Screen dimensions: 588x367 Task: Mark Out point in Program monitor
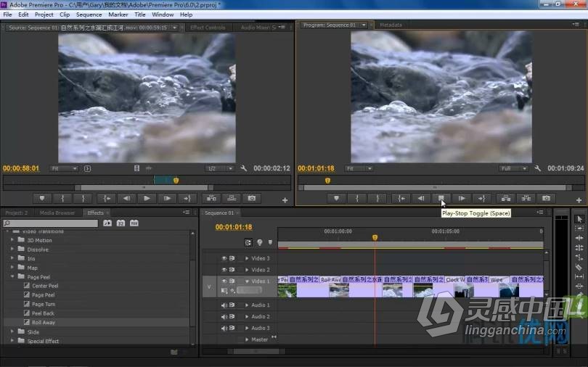tap(377, 198)
